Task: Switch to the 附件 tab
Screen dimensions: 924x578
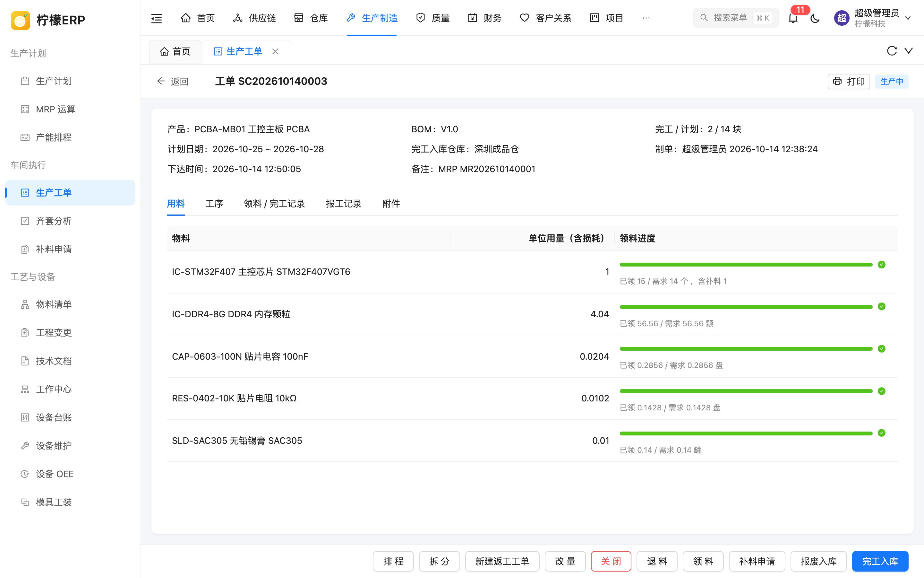Action: click(391, 204)
